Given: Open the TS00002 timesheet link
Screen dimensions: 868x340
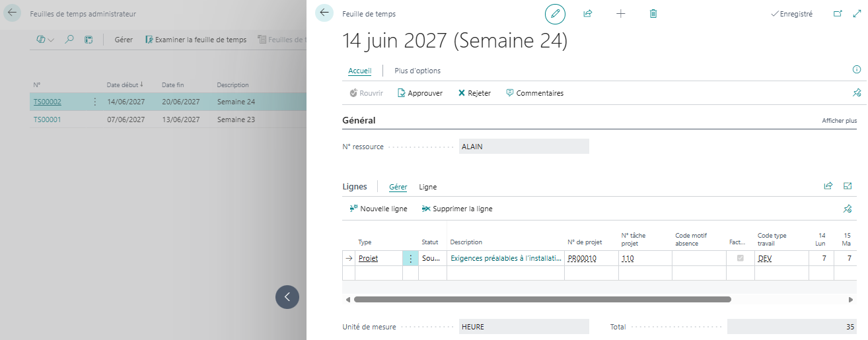Looking at the screenshot, I should pos(48,102).
